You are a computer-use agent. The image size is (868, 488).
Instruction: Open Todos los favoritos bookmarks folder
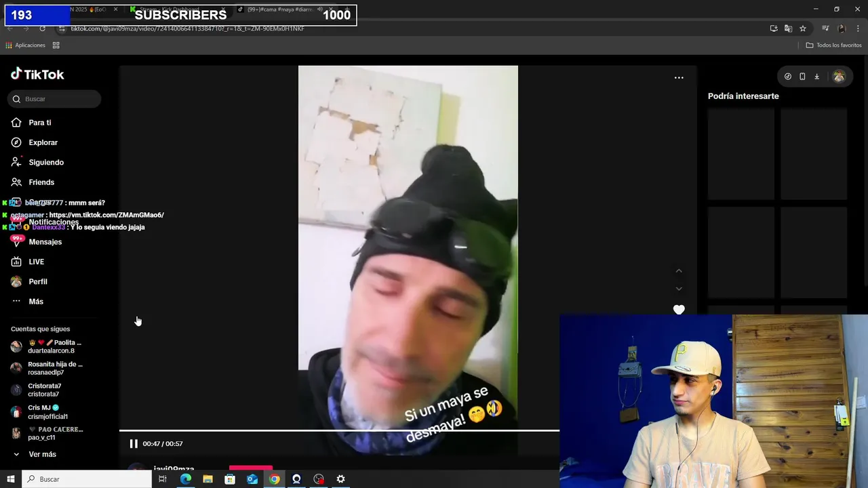pos(833,45)
